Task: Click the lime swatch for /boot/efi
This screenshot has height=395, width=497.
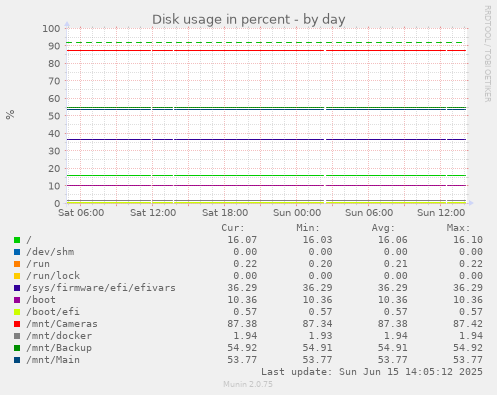Action: pos(17,312)
